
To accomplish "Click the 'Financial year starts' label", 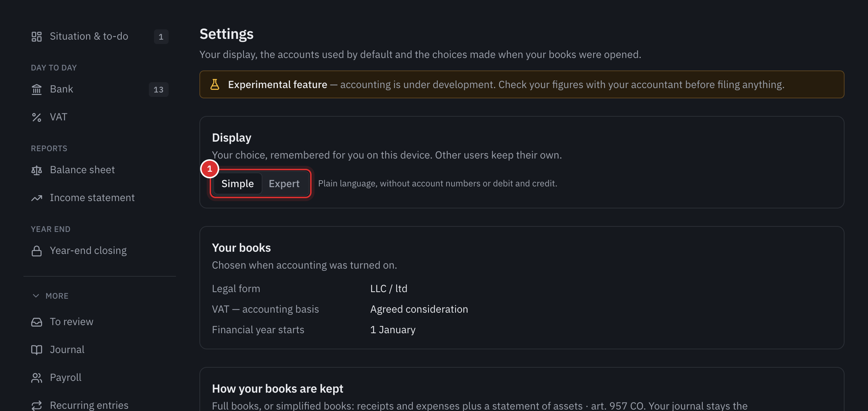I will pyautogui.click(x=258, y=330).
